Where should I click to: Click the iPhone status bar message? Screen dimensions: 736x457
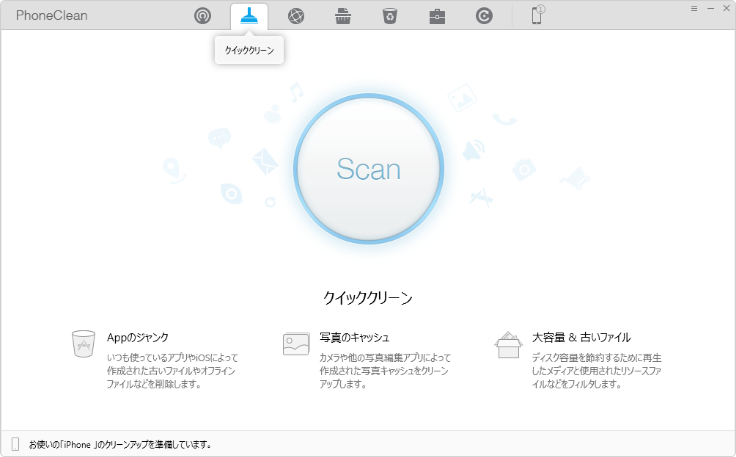tap(120, 444)
